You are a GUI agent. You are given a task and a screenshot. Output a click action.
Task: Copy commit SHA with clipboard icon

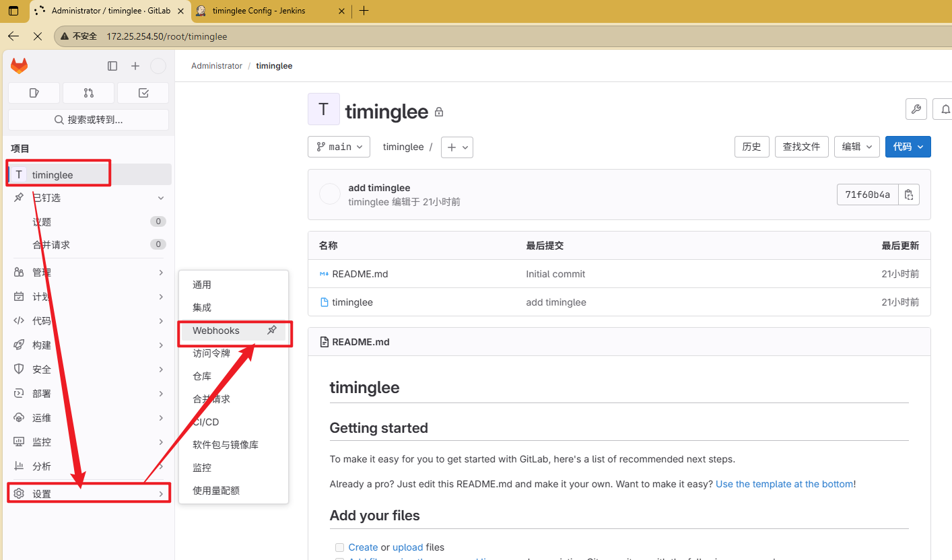coord(909,195)
